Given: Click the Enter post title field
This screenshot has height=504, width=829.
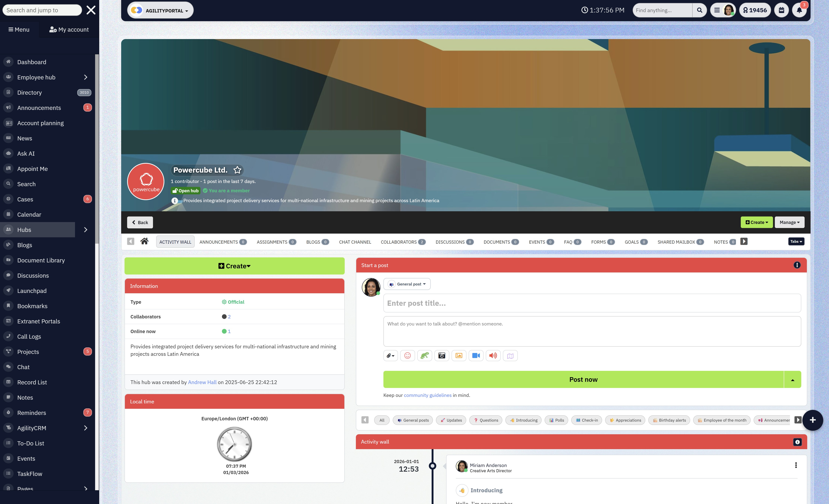Looking at the screenshot, I should (x=592, y=303).
